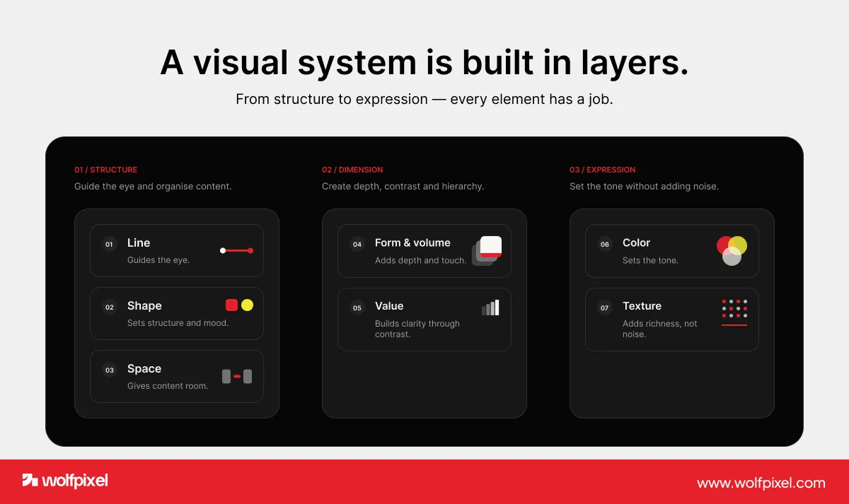Viewport: 849px width, 504px height.
Task: Click the Color card title
Action: tap(636, 242)
